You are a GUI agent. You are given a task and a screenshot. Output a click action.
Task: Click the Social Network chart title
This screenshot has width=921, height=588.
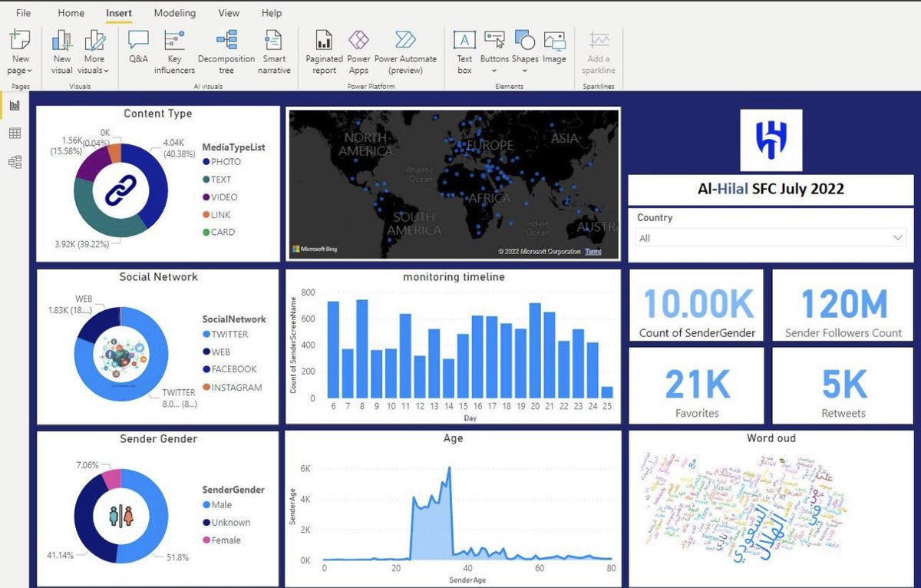tap(158, 277)
